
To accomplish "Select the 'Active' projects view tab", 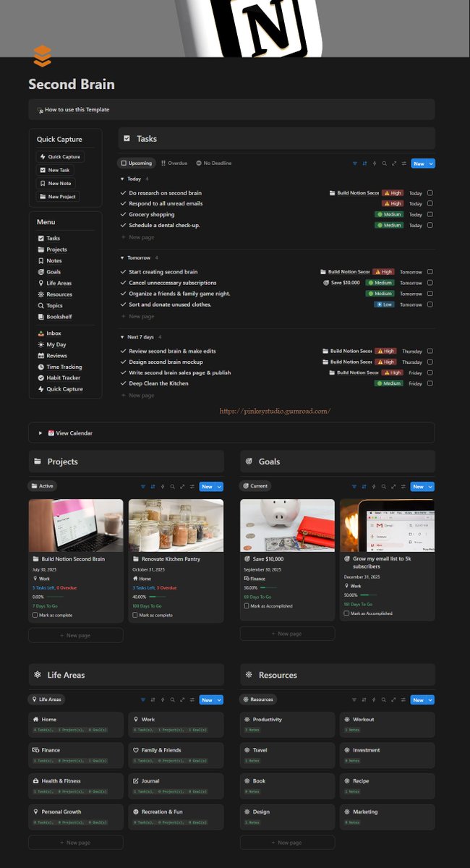I will click(x=43, y=486).
